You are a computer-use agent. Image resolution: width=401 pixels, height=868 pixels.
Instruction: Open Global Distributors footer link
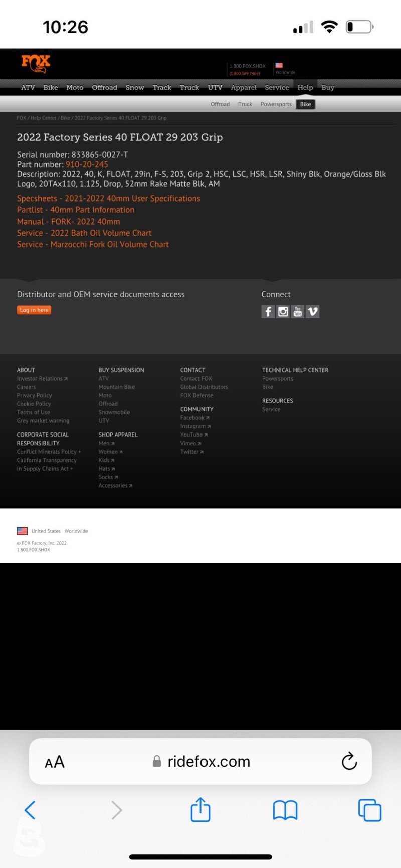(x=204, y=387)
